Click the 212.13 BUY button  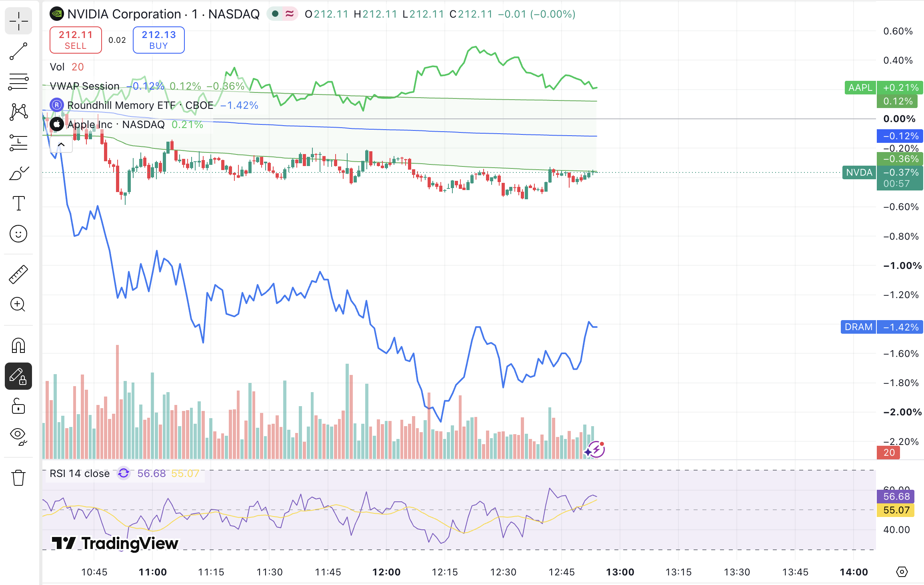(x=159, y=40)
